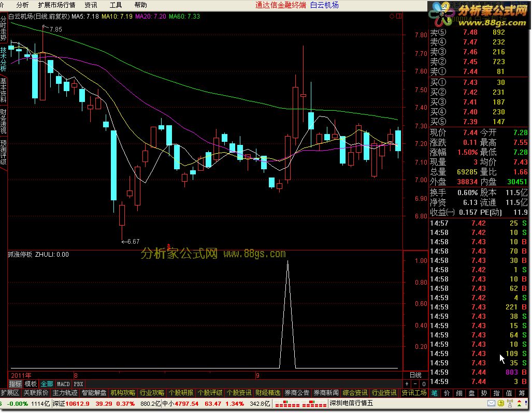Click the red-green up arrows status icon
Screen dimensions: 532x413
[x=520, y=403]
